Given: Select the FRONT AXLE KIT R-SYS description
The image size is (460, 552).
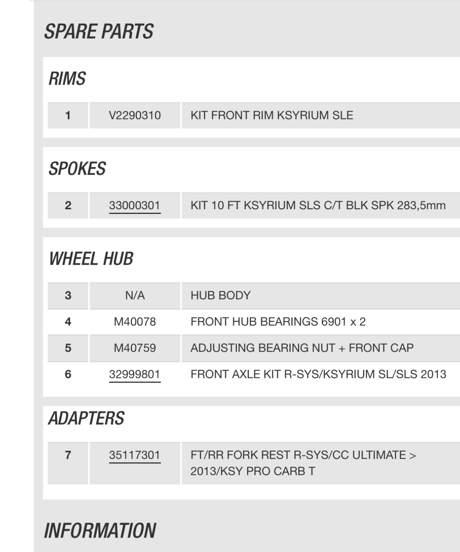Looking at the screenshot, I should (318, 374).
